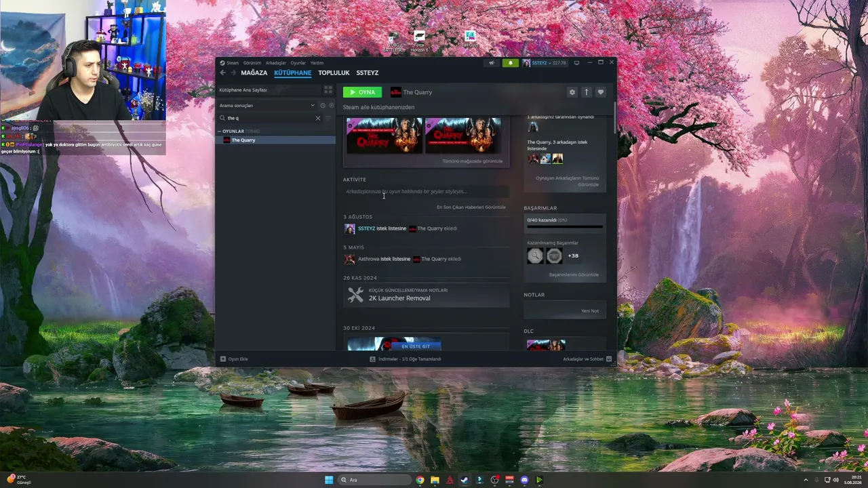The height and width of the screenshot is (488, 868).
Task: Click Oynayan Arkadaşların Tümünü Görüntüle
Action: pyautogui.click(x=568, y=181)
